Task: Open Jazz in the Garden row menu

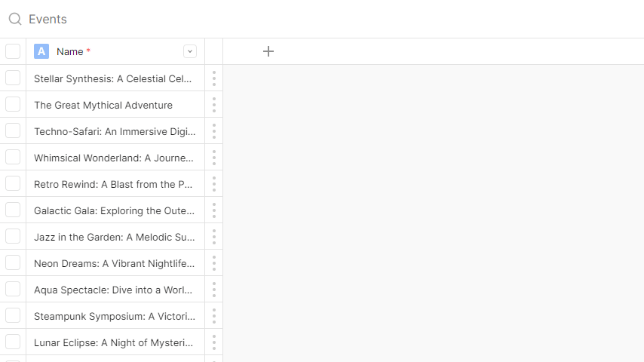Action: [214, 237]
